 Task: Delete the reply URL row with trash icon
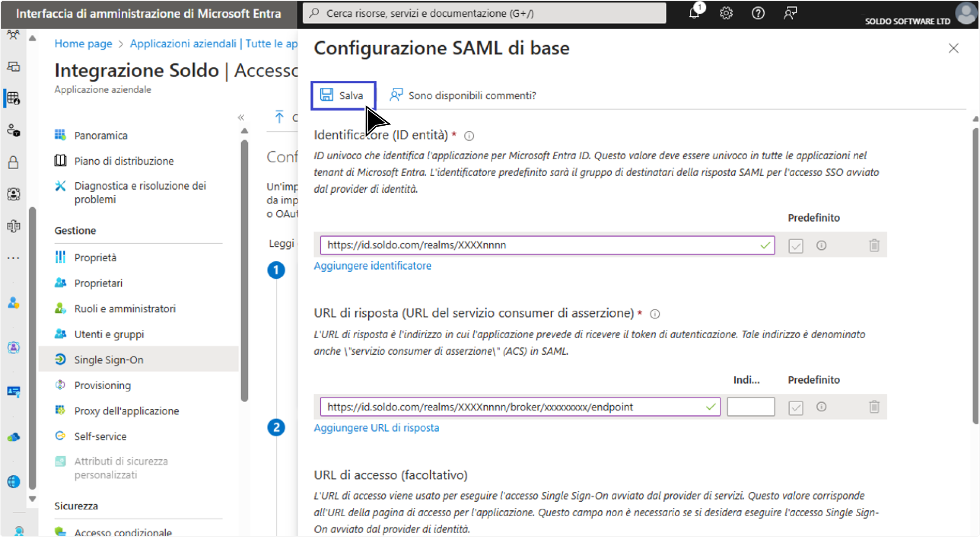pos(874,407)
